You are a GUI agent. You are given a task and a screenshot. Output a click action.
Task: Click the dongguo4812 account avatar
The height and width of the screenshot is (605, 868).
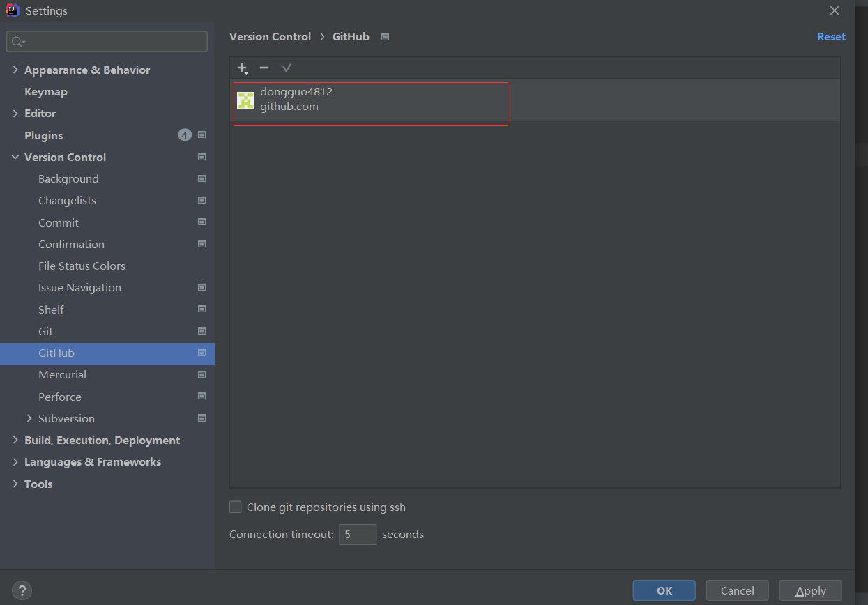(x=245, y=100)
